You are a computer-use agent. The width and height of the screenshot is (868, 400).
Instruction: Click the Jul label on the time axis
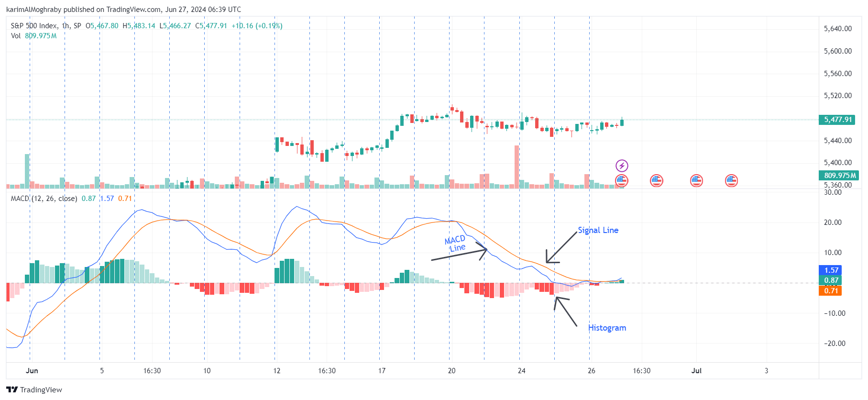click(x=696, y=371)
